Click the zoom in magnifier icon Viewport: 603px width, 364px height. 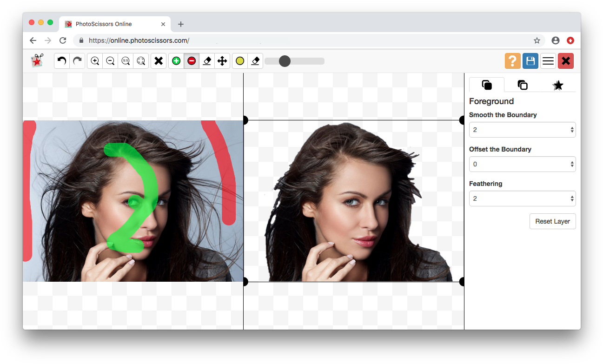pyautogui.click(x=94, y=61)
